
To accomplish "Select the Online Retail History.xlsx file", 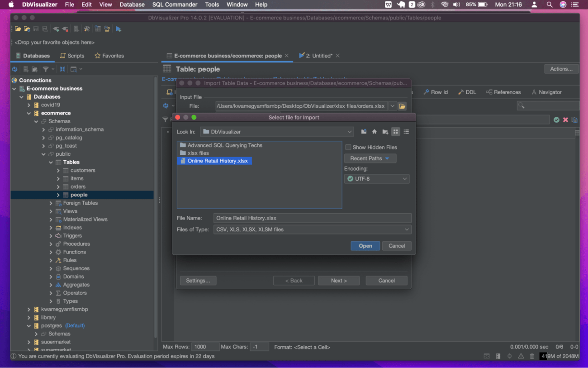I will (218, 161).
